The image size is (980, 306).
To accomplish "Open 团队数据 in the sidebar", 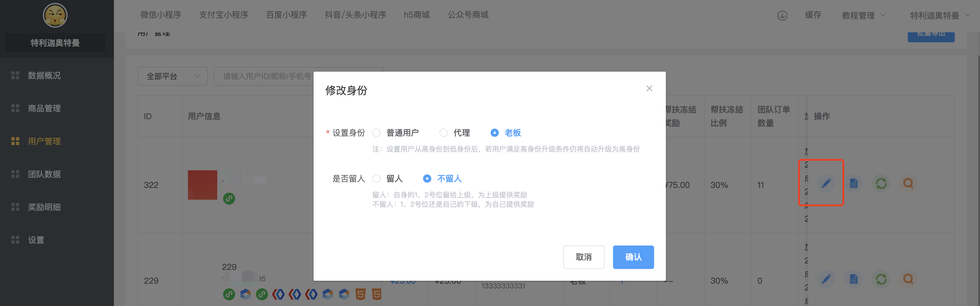I will coord(44,174).
